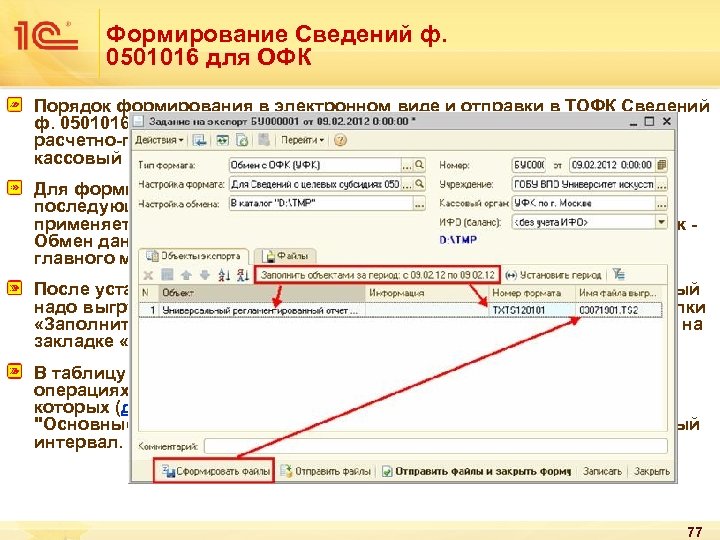Click the Настройка обмена input field
The width and height of the screenshot is (720, 540).
click(321, 204)
